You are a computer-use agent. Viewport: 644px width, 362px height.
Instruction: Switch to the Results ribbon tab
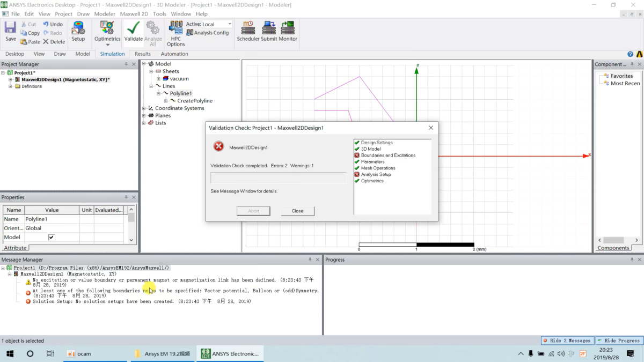(x=143, y=54)
